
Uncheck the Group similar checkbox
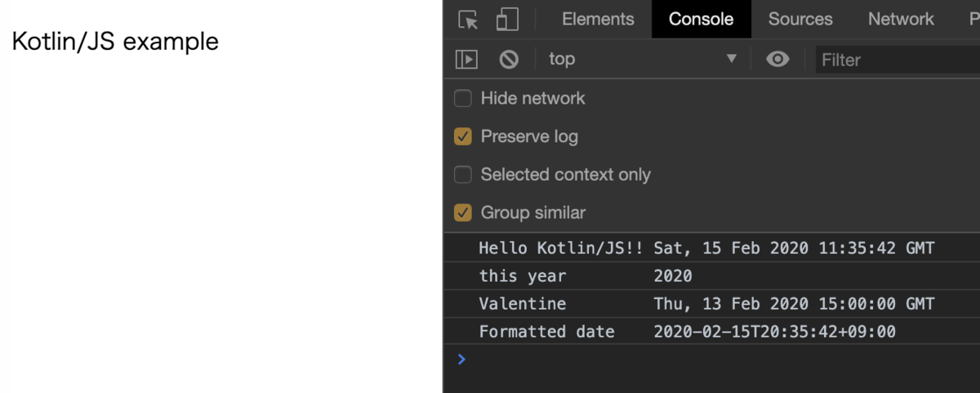(x=463, y=213)
